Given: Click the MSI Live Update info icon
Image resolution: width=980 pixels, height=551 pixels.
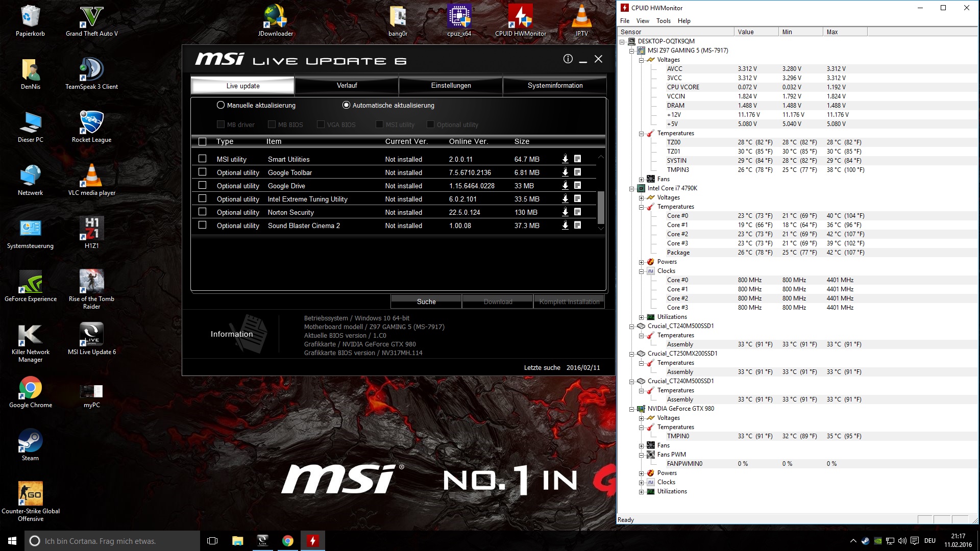Looking at the screenshot, I should coord(568,59).
